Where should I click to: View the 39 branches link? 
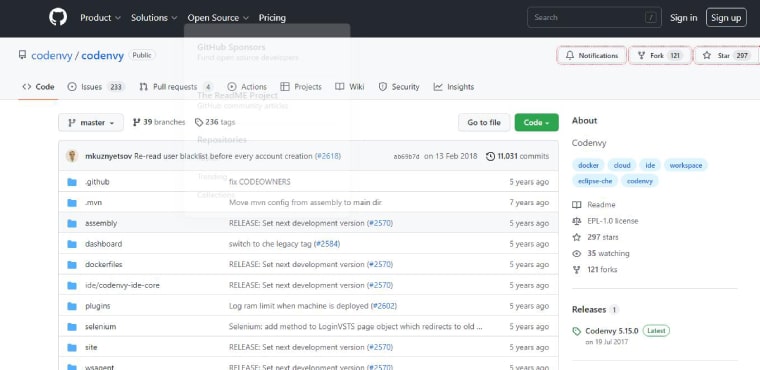tap(158, 122)
